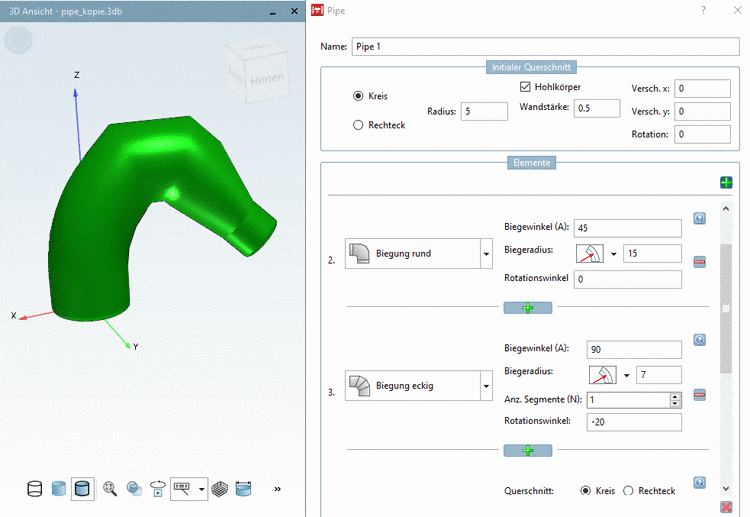The width and height of the screenshot is (750, 517).
Task: Open the Biegung eckig element type dropdown
Action: coord(486,385)
